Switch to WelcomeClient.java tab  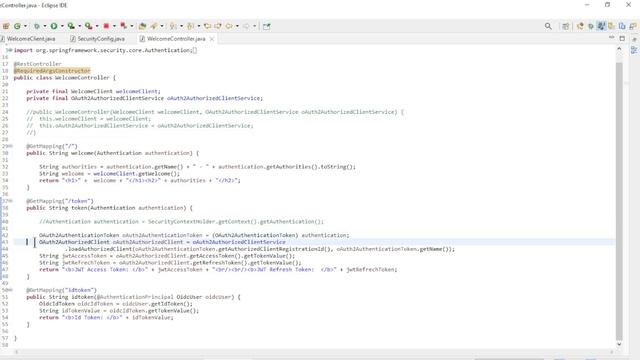(x=29, y=39)
